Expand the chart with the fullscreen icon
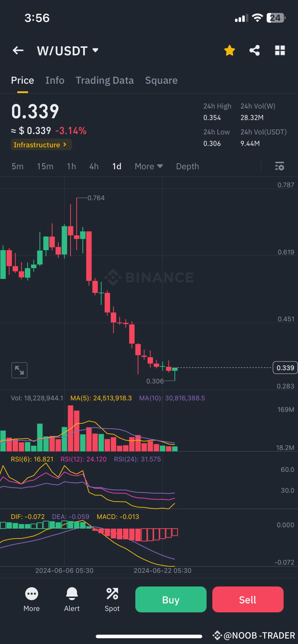 point(19,370)
